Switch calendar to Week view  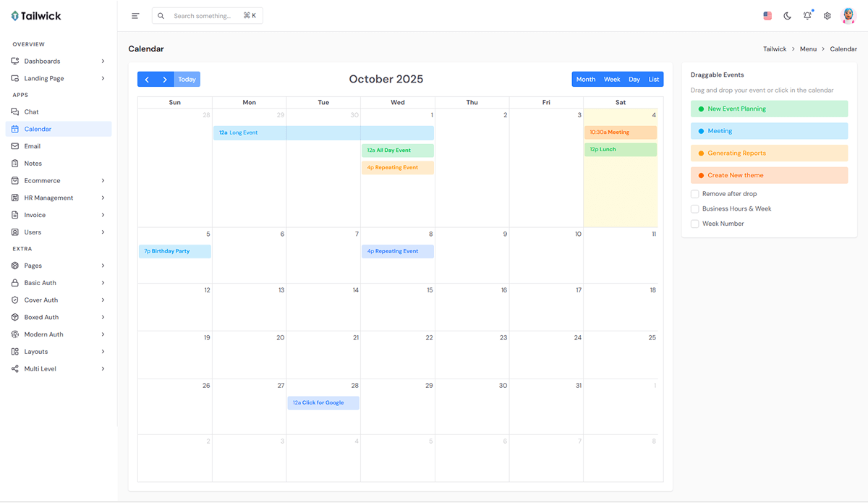pyautogui.click(x=612, y=80)
